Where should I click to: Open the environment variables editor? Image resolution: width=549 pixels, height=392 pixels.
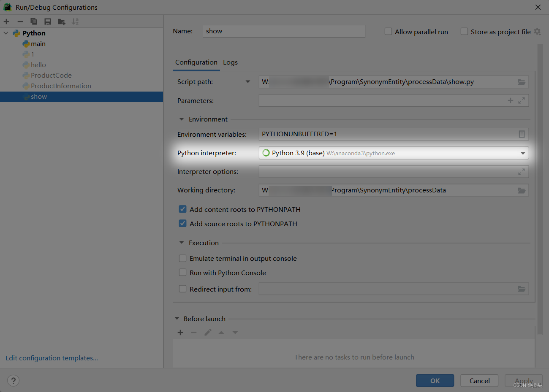pos(522,134)
